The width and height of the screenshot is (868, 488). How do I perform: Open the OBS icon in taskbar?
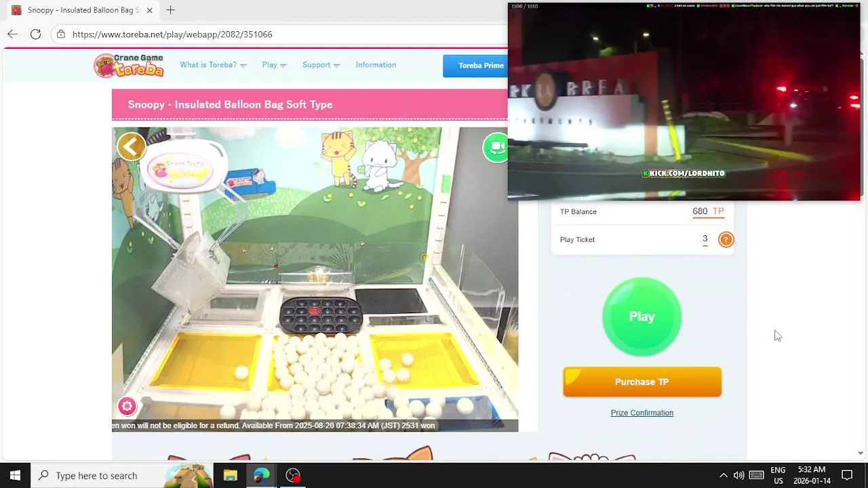pos(293,475)
